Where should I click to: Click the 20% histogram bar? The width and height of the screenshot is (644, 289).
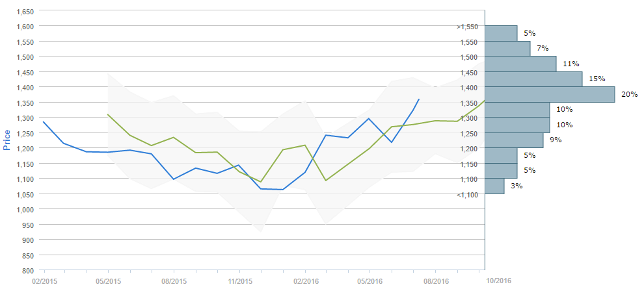(550, 94)
